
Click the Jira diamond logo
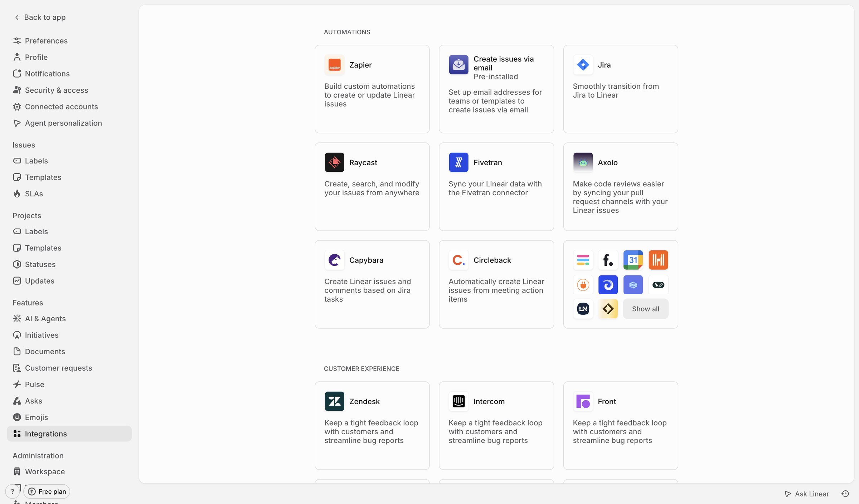pos(583,65)
